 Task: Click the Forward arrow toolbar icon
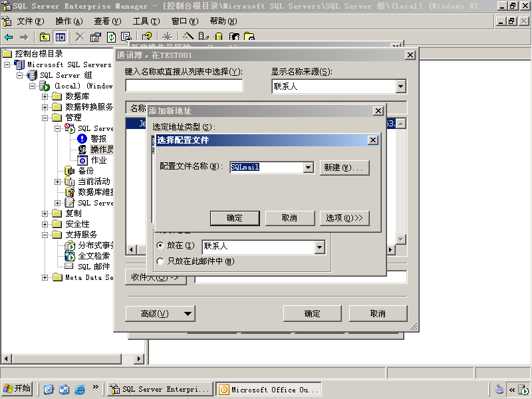pyautogui.click(x=24, y=37)
